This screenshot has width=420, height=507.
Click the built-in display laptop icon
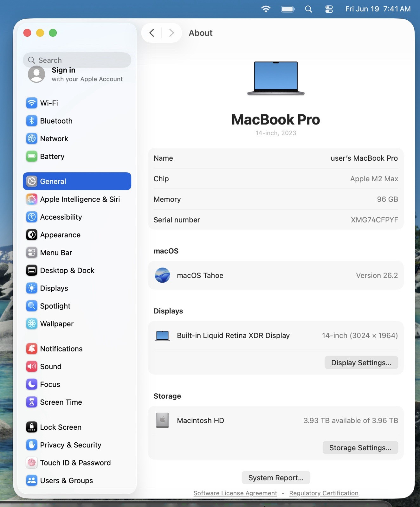162,336
